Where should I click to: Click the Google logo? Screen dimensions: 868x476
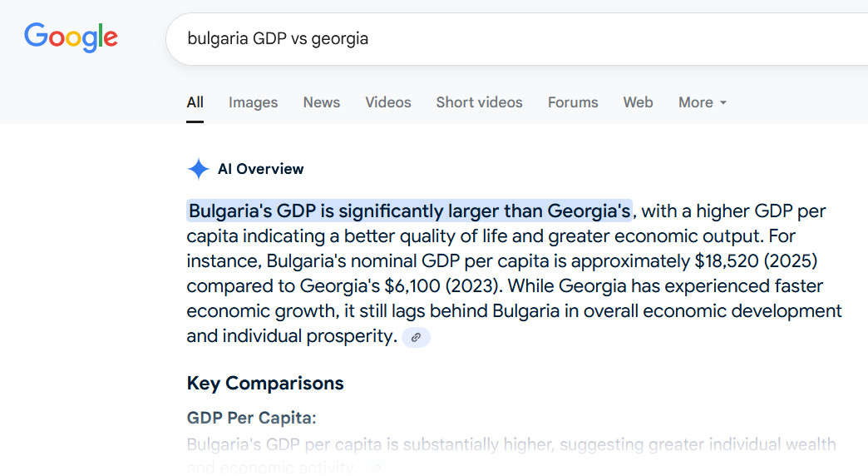pyautogui.click(x=71, y=37)
